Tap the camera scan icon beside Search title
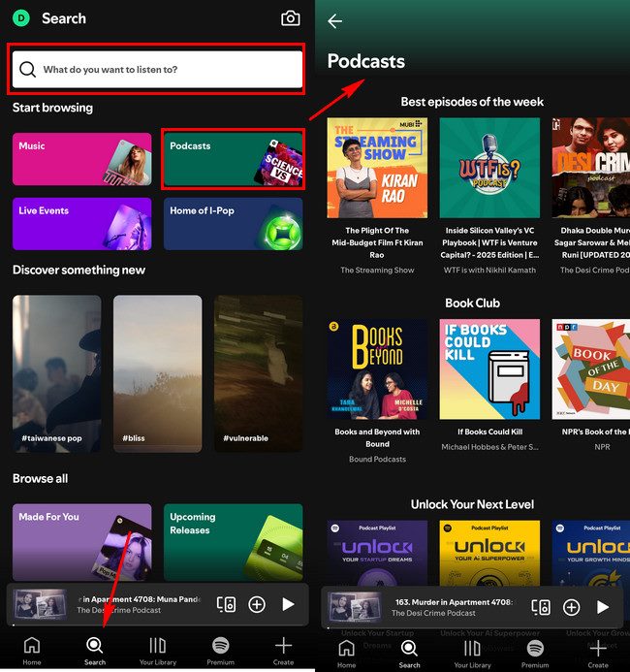Viewport: 630px width, 672px height. tap(290, 18)
